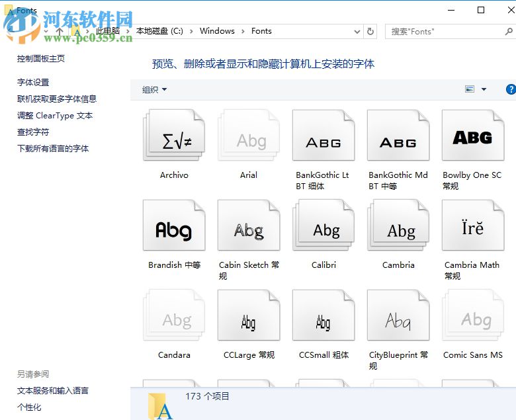Open 字体设置 link
Image resolution: width=516 pixels, height=420 pixels.
(33, 82)
